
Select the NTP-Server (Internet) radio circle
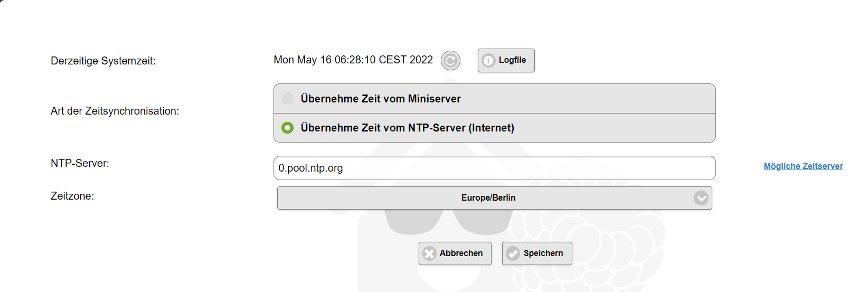pos(287,128)
